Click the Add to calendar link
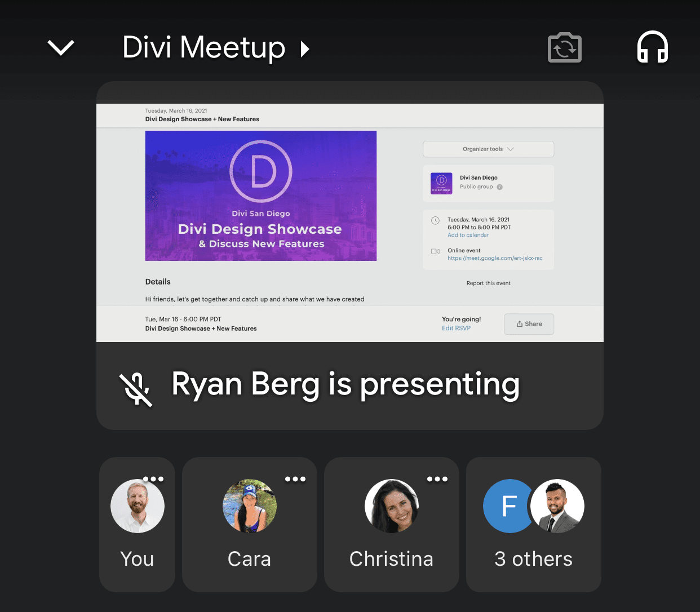 coord(468,234)
